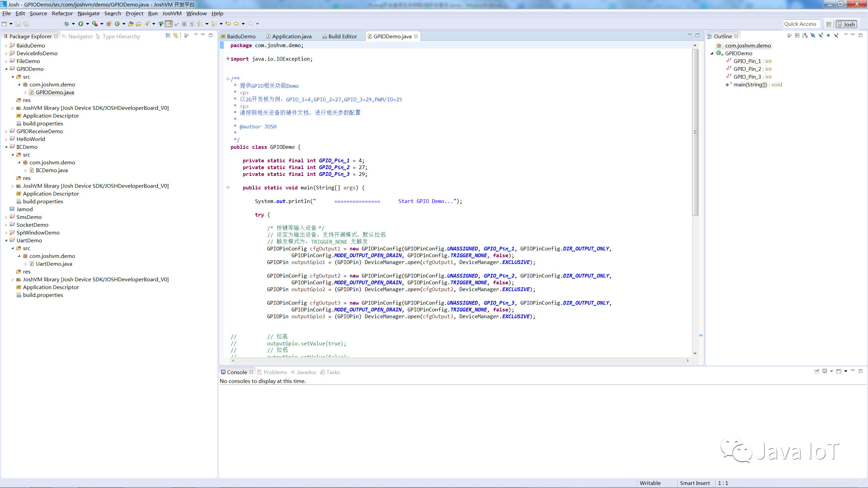Open dropdown arrow next to Run icon
The width and height of the screenshot is (868, 488).
(x=87, y=24)
